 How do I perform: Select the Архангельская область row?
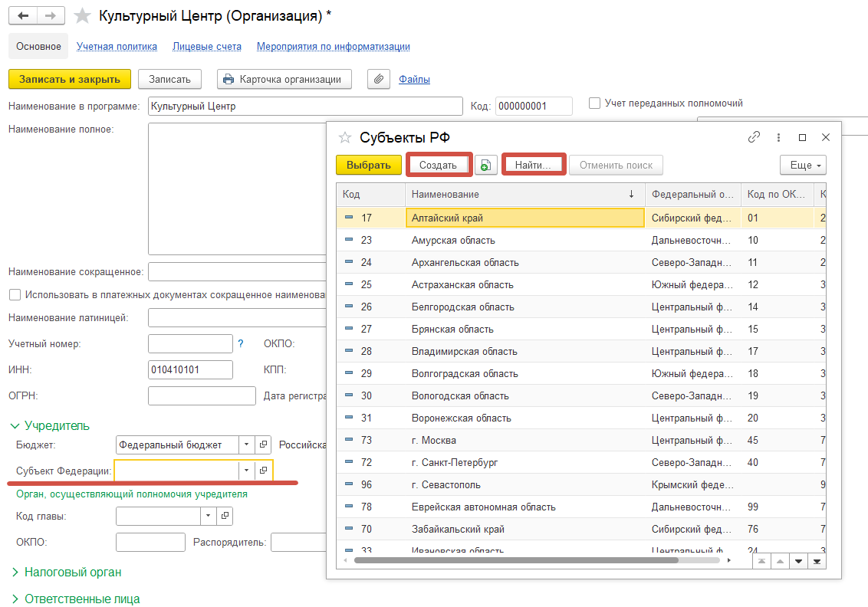[580, 262]
